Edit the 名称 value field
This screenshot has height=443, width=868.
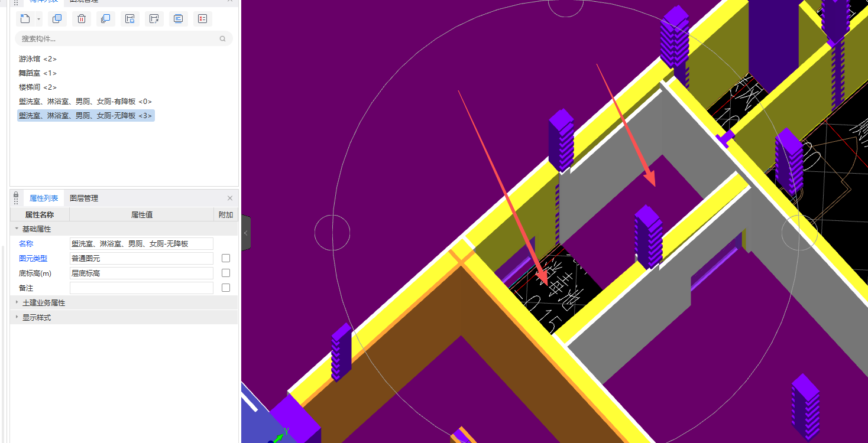click(141, 243)
